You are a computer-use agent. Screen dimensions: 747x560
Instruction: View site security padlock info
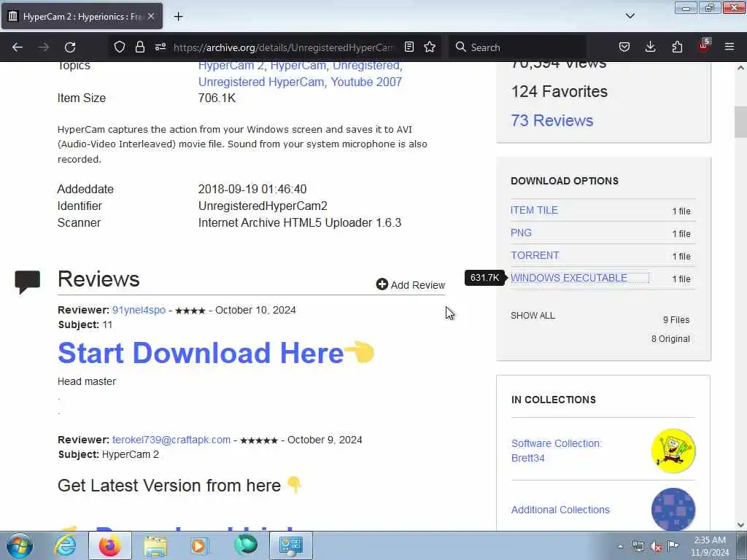click(x=139, y=47)
